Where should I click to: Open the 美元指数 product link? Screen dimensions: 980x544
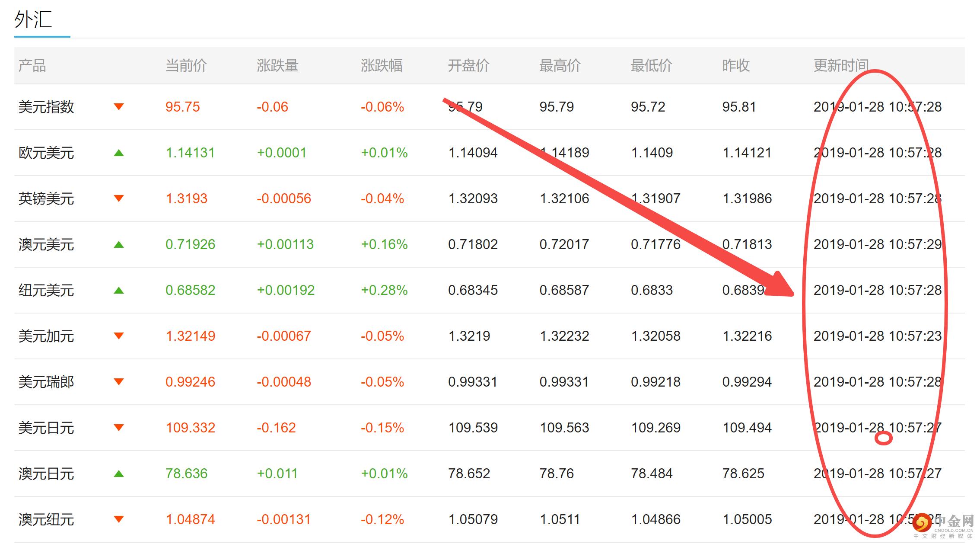point(46,107)
